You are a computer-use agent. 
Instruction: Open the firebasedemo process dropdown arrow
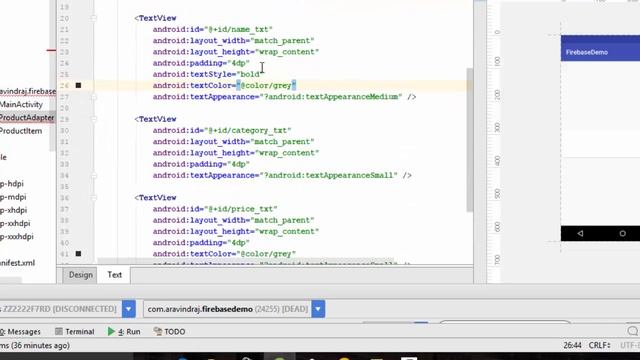click(x=318, y=309)
